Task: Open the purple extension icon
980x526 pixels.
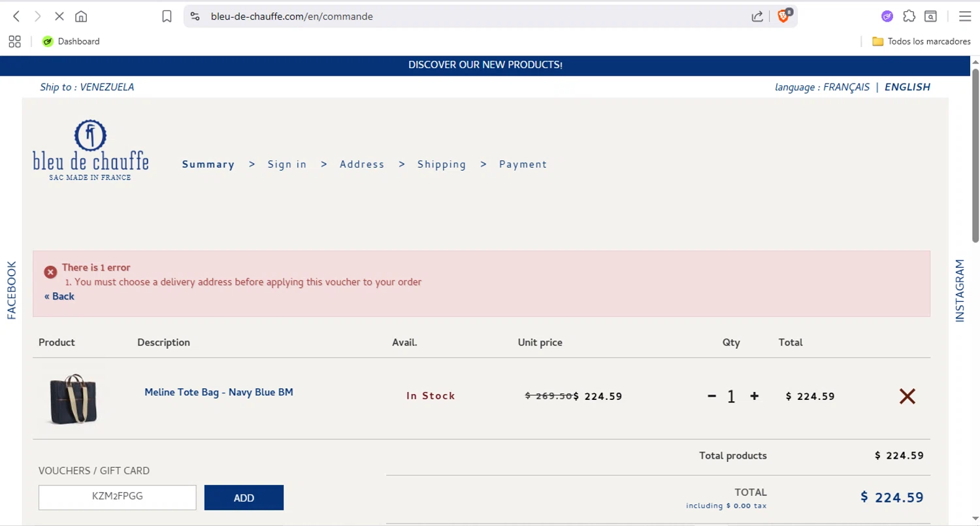Action: (887, 16)
